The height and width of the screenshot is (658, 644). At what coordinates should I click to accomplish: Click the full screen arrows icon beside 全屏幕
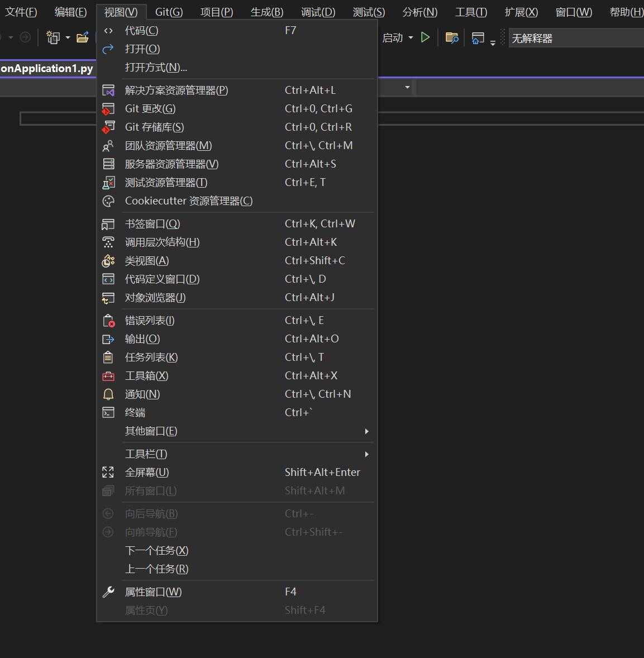108,472
